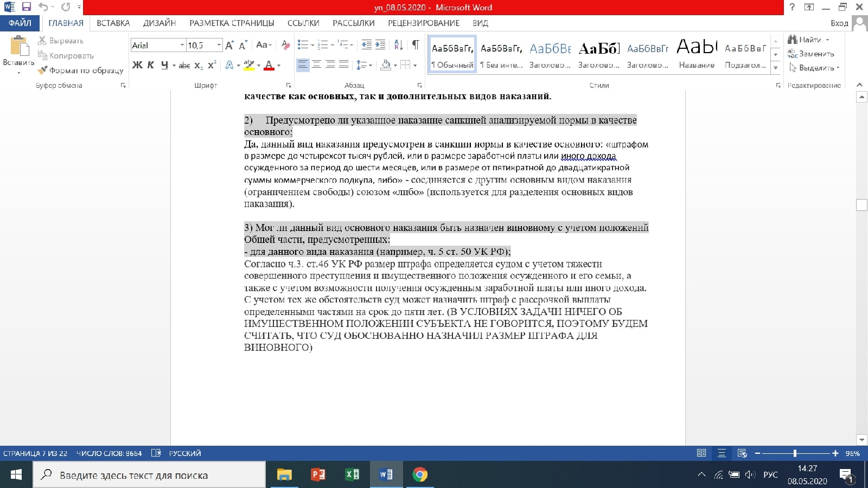The width and height of the screenshot is (868, 488).
Task: Switch to Web Layout view
Action: point(742,453)
